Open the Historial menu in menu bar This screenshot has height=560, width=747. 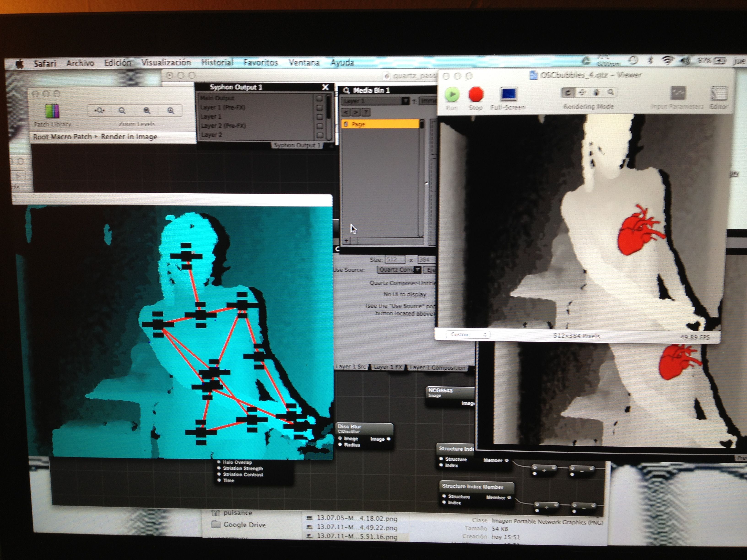tap(217, 62)
